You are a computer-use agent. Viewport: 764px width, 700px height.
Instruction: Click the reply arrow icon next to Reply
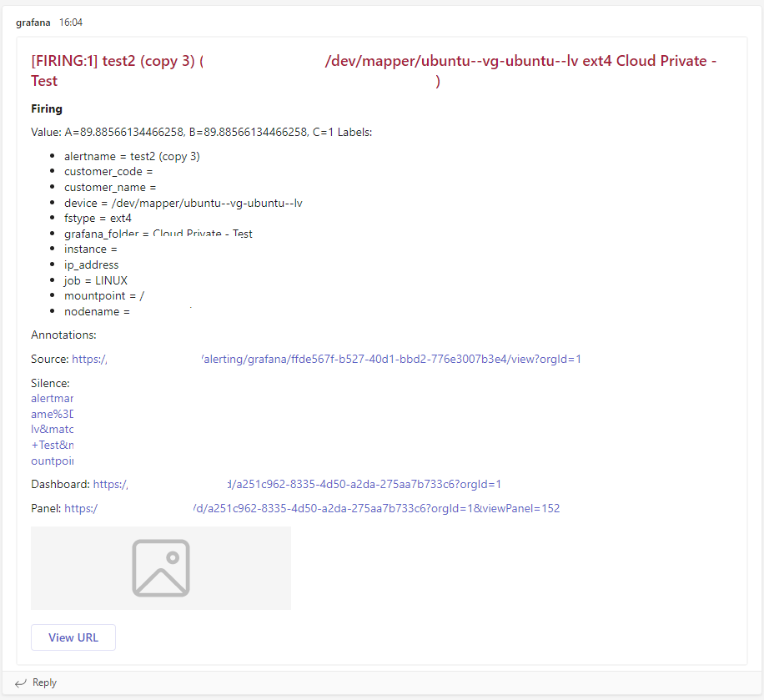click(x=18, y=682)
